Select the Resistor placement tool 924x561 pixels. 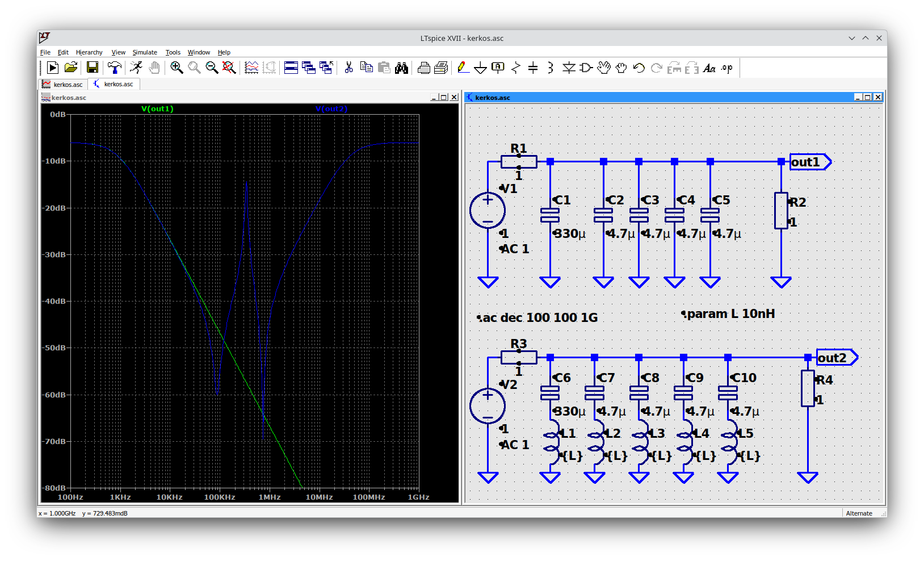pyautogui.click(x=515, y=68)
